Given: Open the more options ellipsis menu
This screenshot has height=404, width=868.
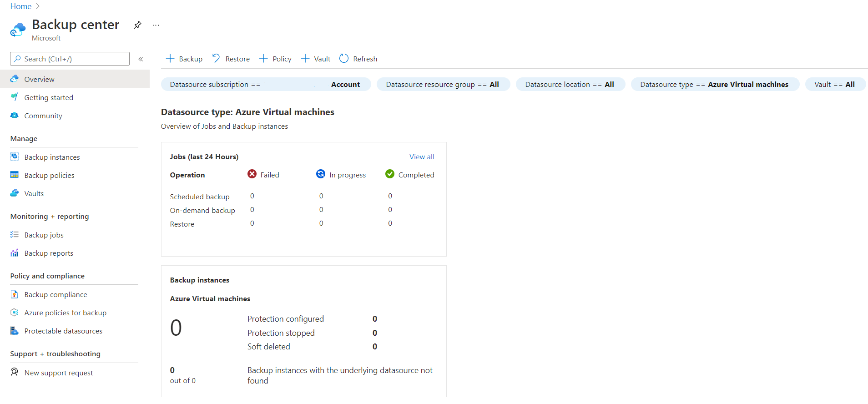Looking at the screenshot, I should pyautogui.click(x=156, y=25).
